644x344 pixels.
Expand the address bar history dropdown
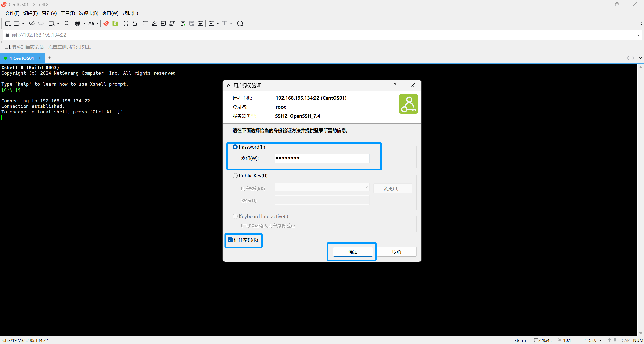pos(638,35)
